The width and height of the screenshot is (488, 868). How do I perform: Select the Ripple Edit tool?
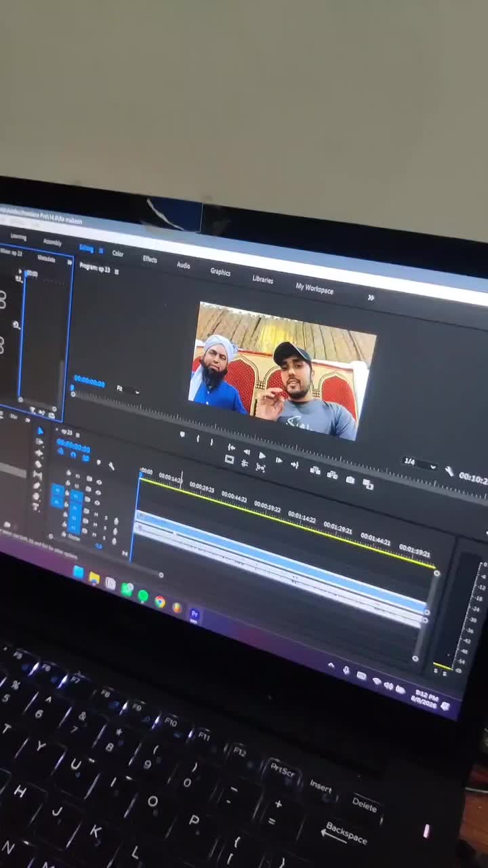pyautogui.click(x=39, y=452)
